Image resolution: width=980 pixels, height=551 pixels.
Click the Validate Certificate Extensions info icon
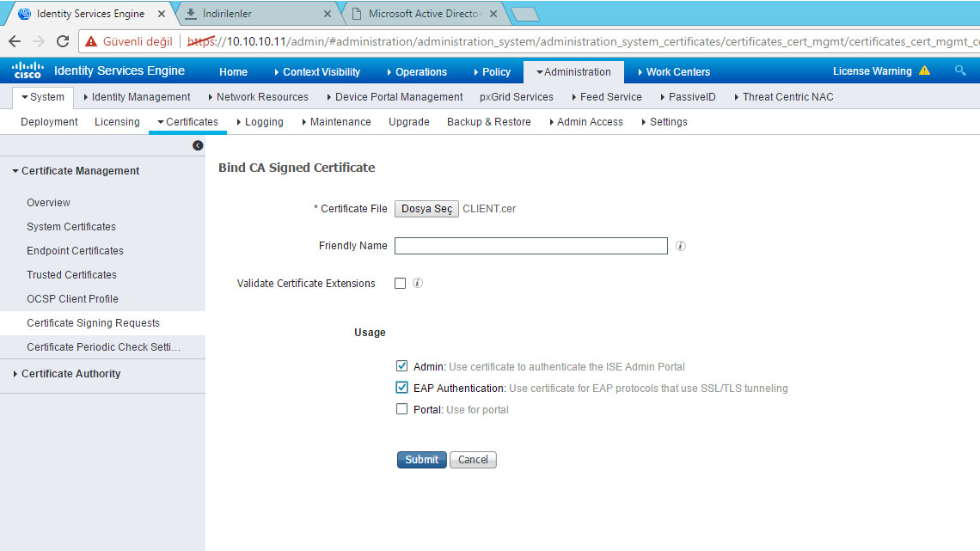pyautogui.click(x=418, y=283)
